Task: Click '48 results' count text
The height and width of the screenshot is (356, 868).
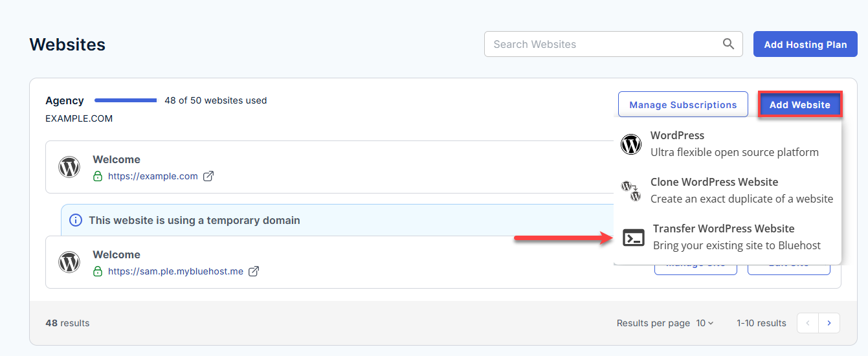Action: [x=67, y=323]
